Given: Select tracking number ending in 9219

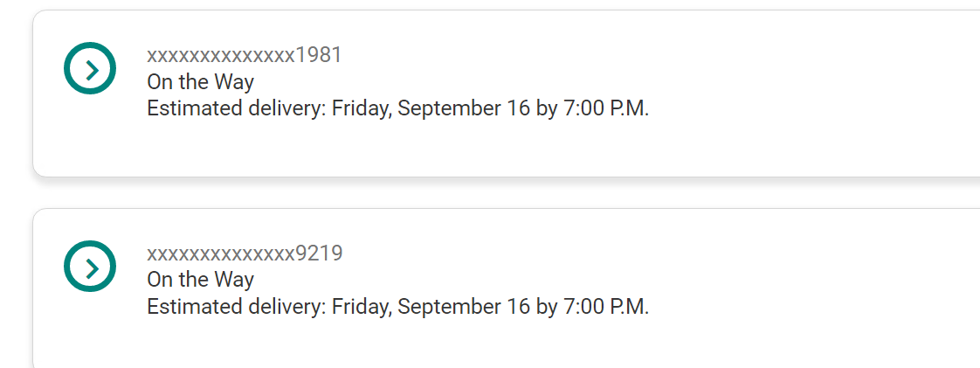Looking at the screenshot, I should 245,253.
